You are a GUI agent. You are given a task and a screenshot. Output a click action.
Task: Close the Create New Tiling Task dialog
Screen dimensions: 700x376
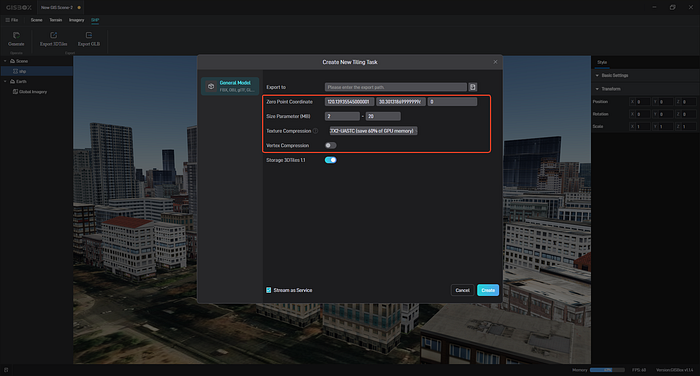495,62
